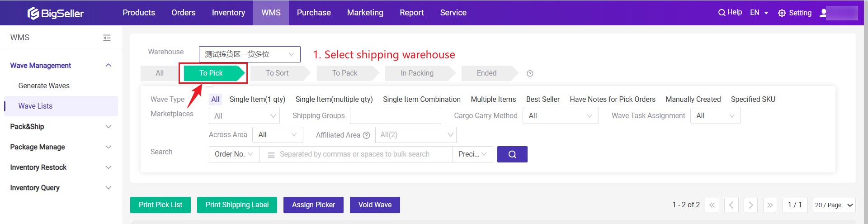Image resolution: width=868 pixels, height=224 pixels.
Task: Open Setting gear icon
Action: coord(782,13)
